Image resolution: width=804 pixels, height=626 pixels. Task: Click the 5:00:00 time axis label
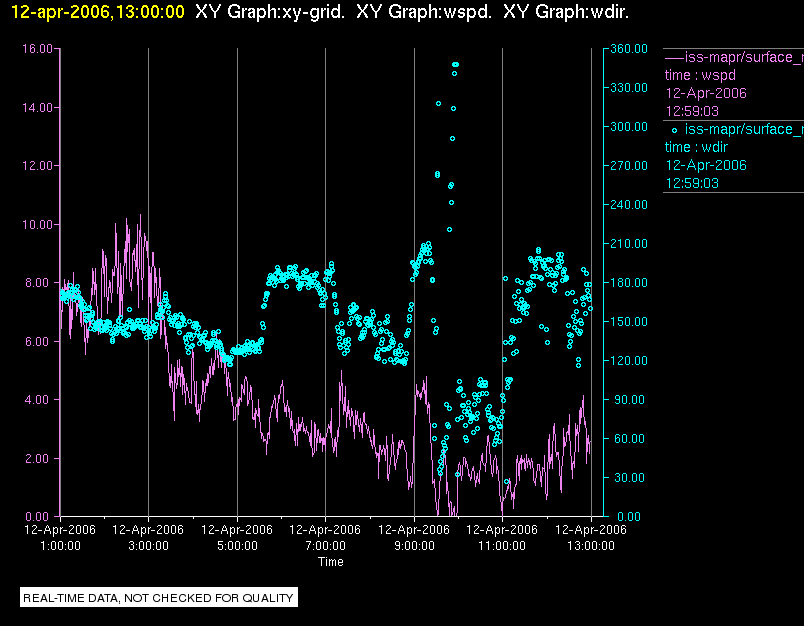pos(237,546)
